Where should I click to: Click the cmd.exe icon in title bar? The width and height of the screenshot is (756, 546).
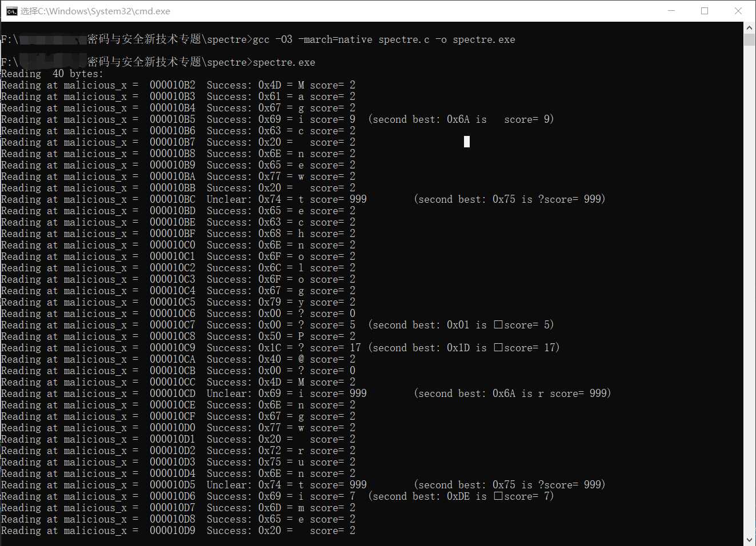11,11
